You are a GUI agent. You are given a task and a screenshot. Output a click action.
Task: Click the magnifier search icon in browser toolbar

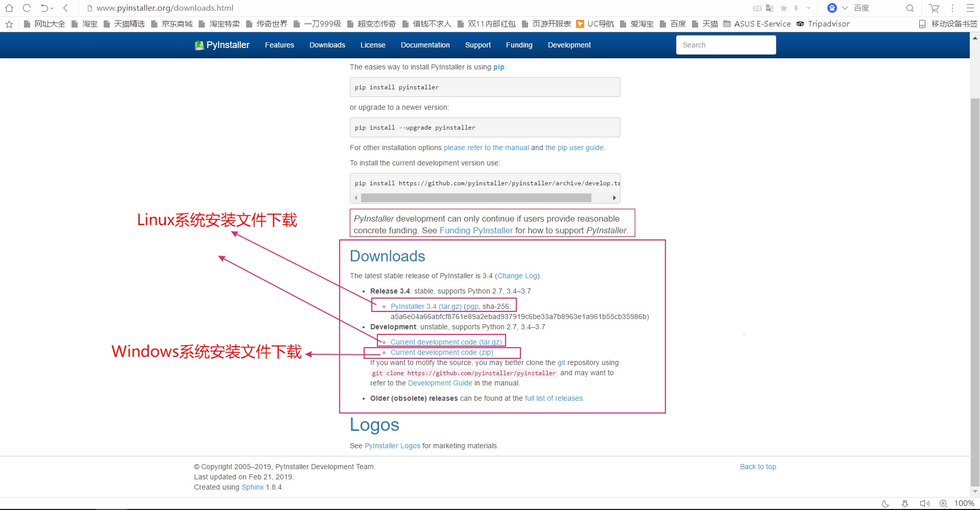pos(910,8)
